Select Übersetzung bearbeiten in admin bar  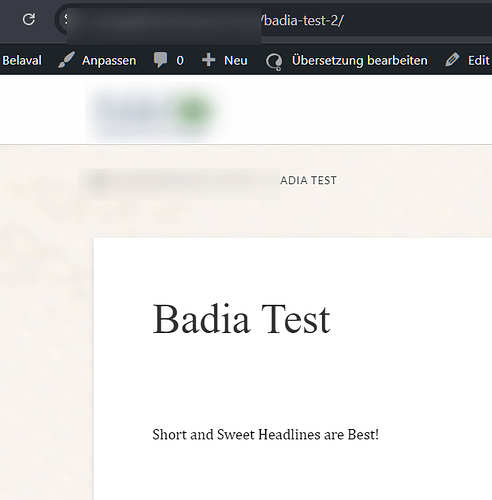click(x=360, y=61)
